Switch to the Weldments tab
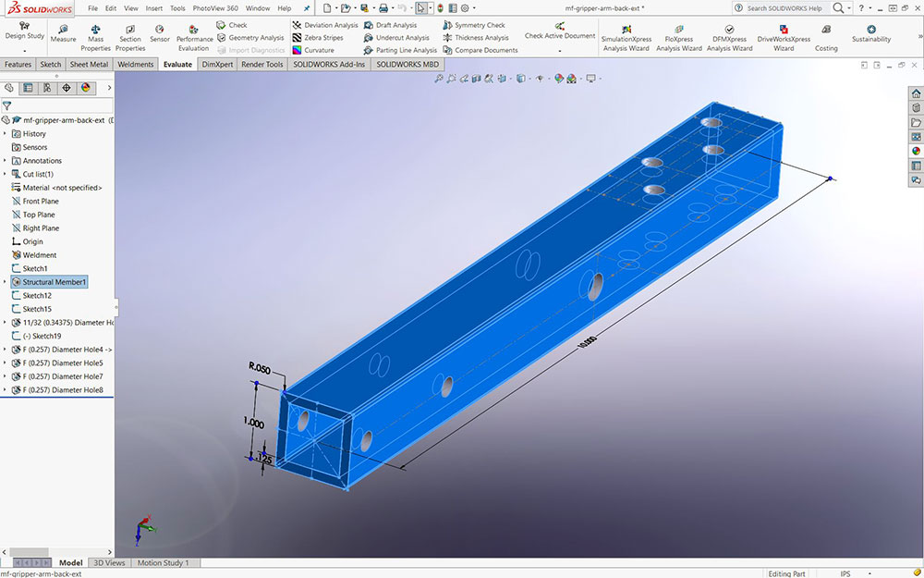 pyautogui.click(x=136, y=65)
